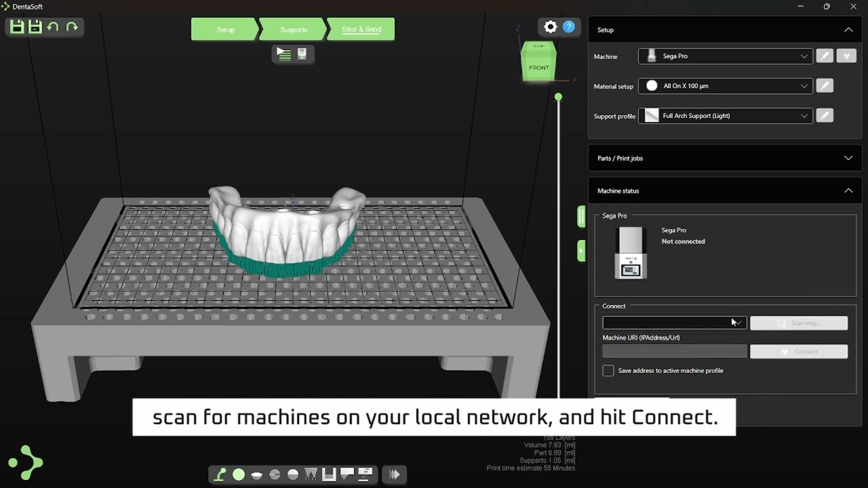The image size is (868, 488).
Task: Click the Machine URI address input field
Action: tap(675, 351)
